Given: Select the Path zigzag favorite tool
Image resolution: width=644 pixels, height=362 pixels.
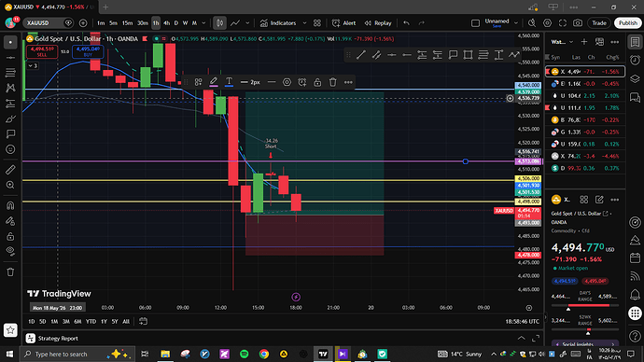Looking at the screenshot, I should tap(514, 55).
